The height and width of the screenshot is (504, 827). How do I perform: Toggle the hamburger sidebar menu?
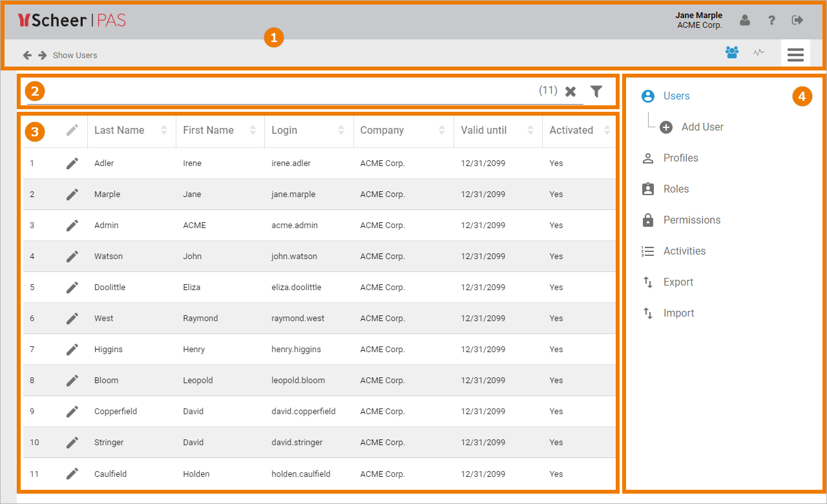click(x=795, y=54)
